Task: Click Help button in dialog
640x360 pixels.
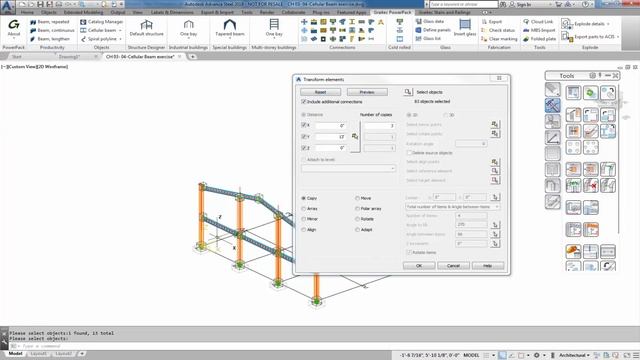Action: [x=487, y=266]
